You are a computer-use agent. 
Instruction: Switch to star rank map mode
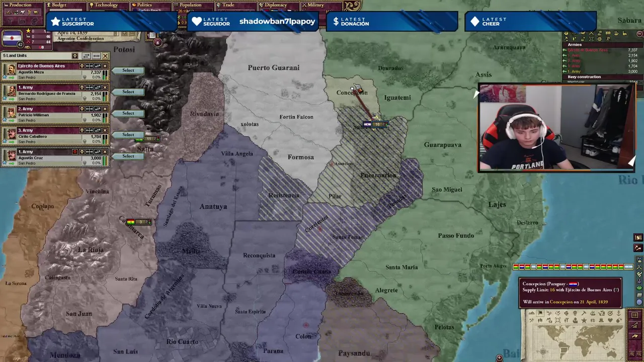584,320
